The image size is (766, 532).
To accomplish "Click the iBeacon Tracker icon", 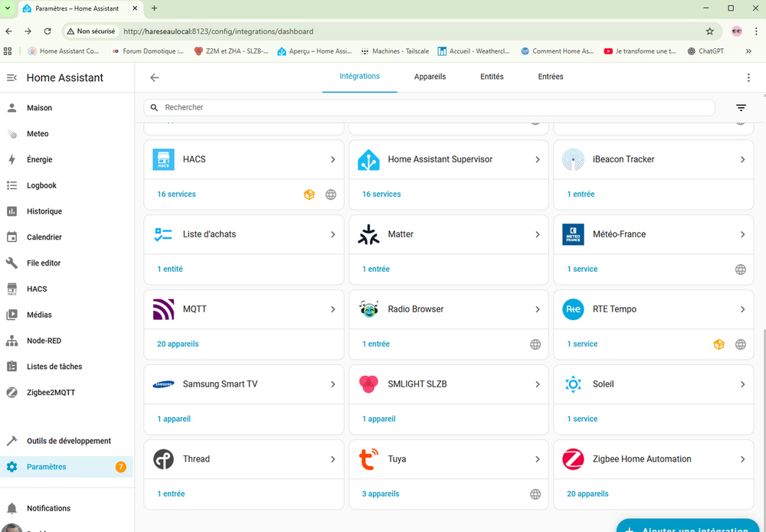I will pos(573,159).
